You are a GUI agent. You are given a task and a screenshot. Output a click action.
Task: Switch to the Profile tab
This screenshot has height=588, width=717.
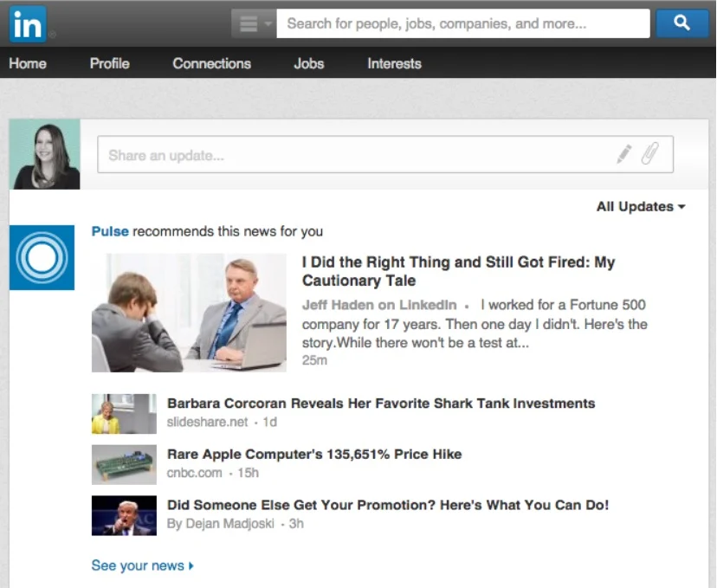[x=109, y=63]
